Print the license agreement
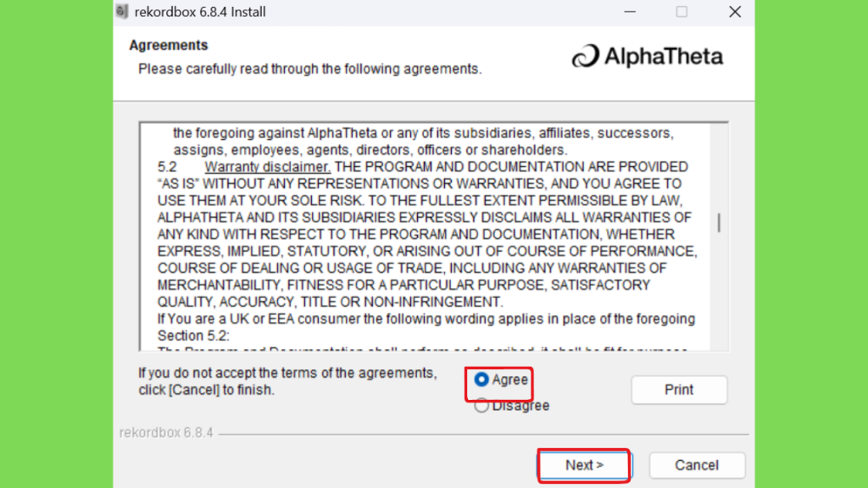This screenshot has height=488, width=868. [x=679, y=390]
